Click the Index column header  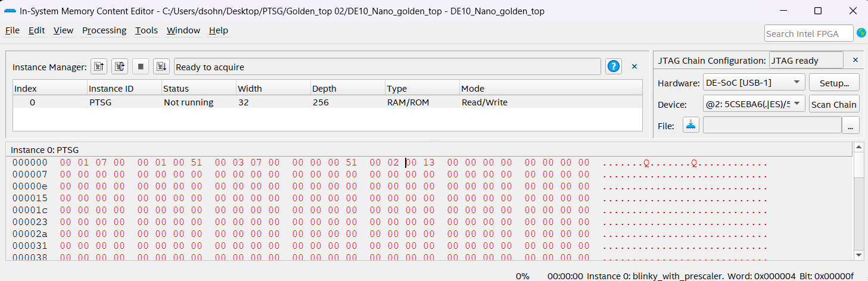tap(50, 88)
